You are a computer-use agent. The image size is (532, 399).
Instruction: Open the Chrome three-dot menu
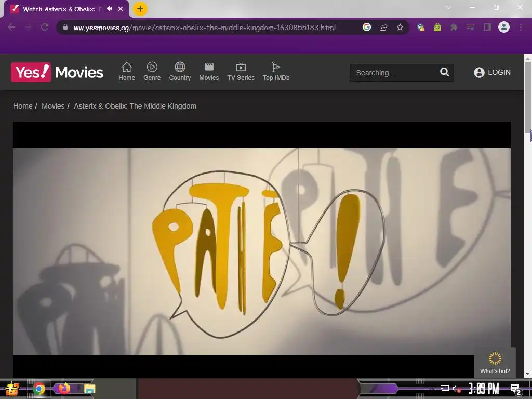pos(521,27)
